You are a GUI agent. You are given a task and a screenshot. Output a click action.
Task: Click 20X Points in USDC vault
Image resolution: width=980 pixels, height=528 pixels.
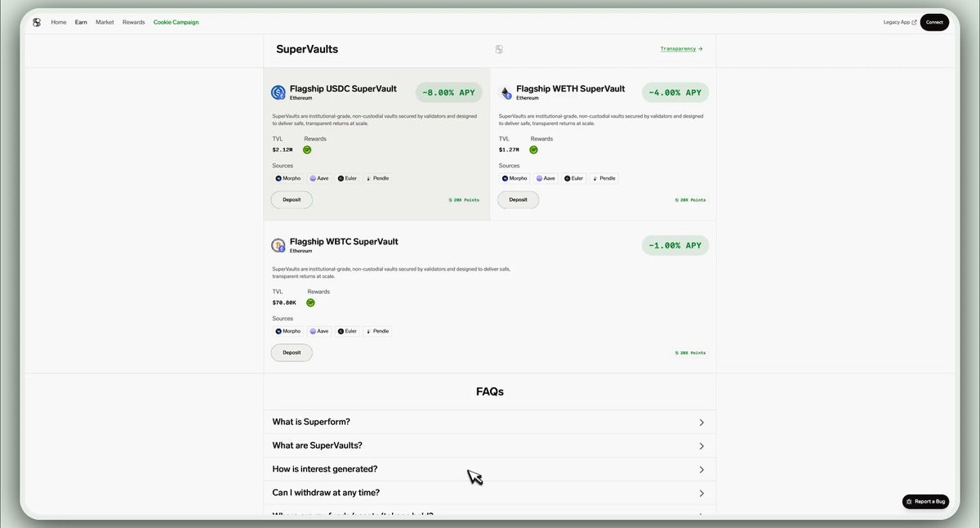(464, 199)
